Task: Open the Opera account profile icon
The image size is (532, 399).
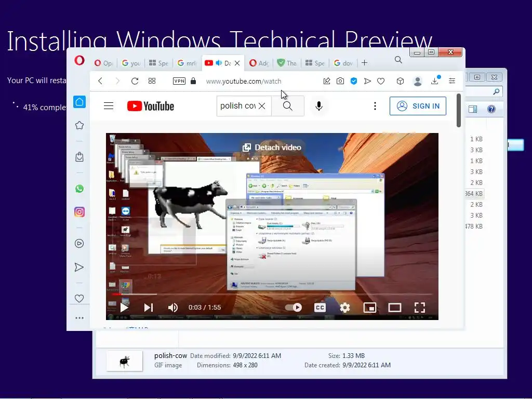Action: [418, 81]
